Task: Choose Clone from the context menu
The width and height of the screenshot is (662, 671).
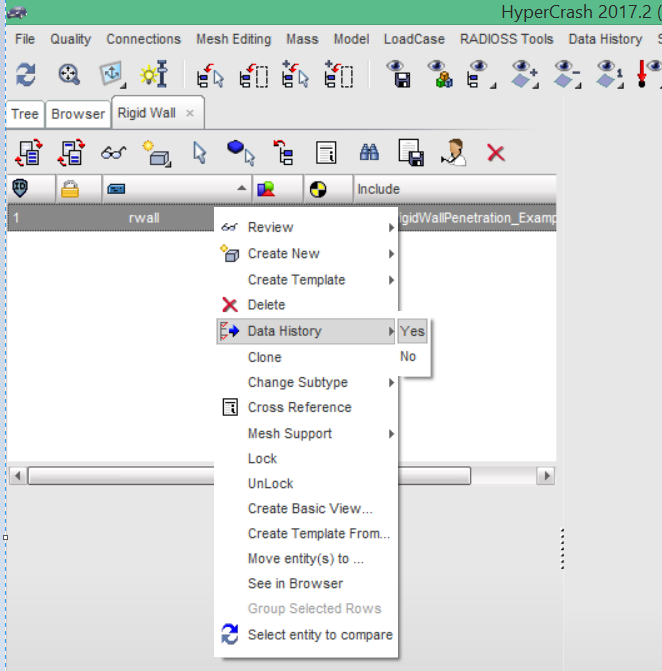Action: coord(306,357)
